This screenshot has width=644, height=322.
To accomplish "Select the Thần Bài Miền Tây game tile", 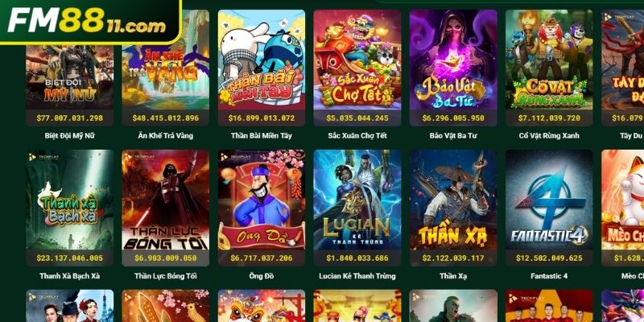I will click(262, 60).
